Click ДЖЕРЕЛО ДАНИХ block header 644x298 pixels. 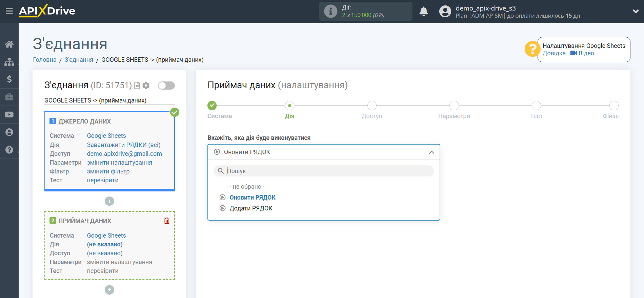coord(84,122)
